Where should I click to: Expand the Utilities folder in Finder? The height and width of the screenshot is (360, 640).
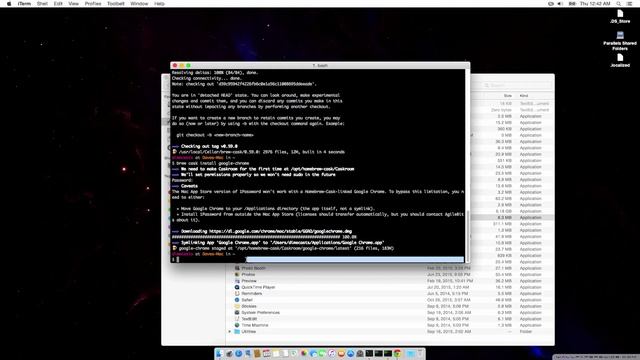[x=230, y=332]
